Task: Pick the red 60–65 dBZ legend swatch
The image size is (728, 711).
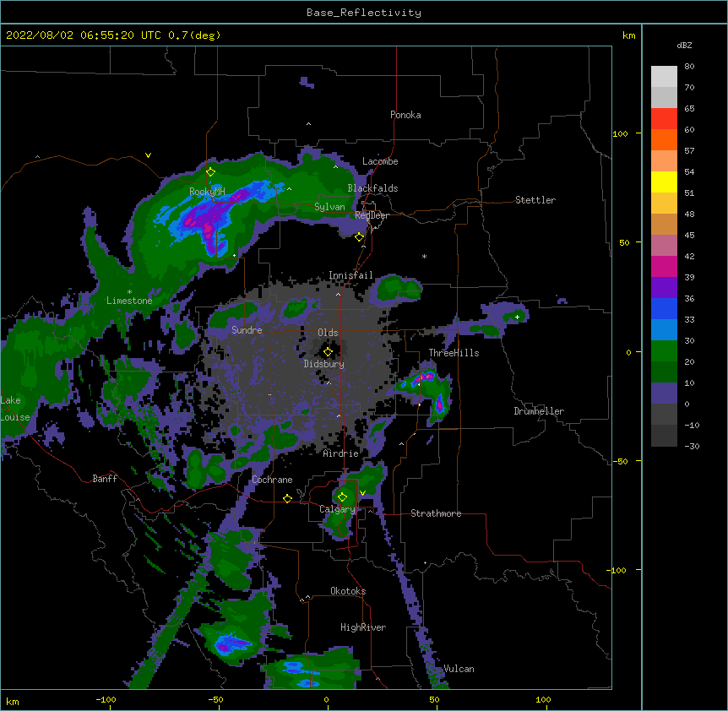Action: coord(664,118)
